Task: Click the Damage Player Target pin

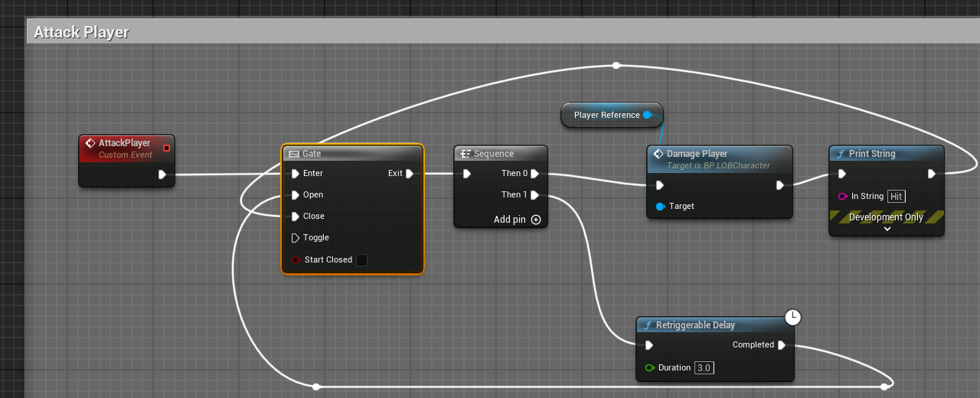Action: click(660, 207)
